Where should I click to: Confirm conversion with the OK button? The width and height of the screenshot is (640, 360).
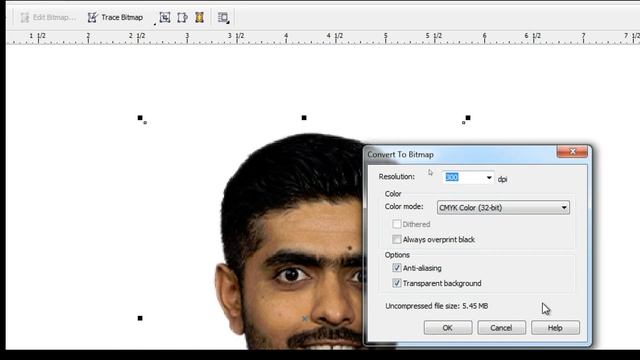(448, 328)
